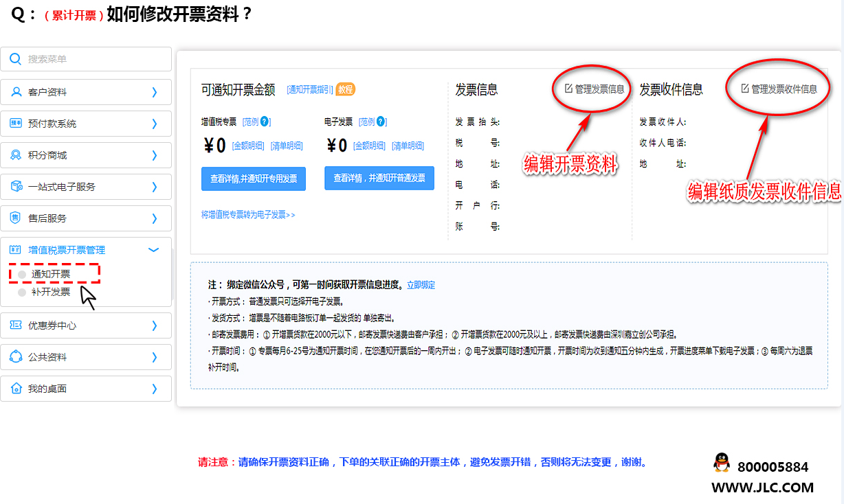The image size is (844, 504).
Task: Click the magnifier search icon in menu search
Action: point(16,59)
